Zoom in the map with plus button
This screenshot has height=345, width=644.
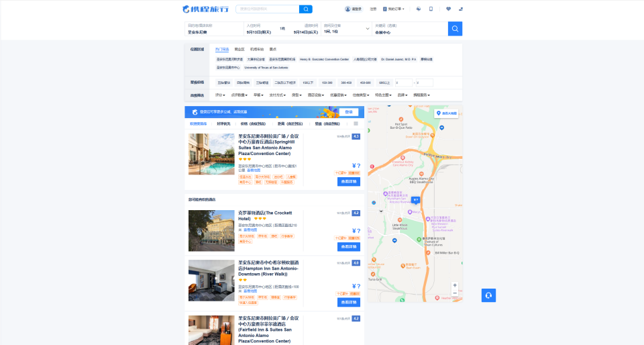click(x=455, y=285)
